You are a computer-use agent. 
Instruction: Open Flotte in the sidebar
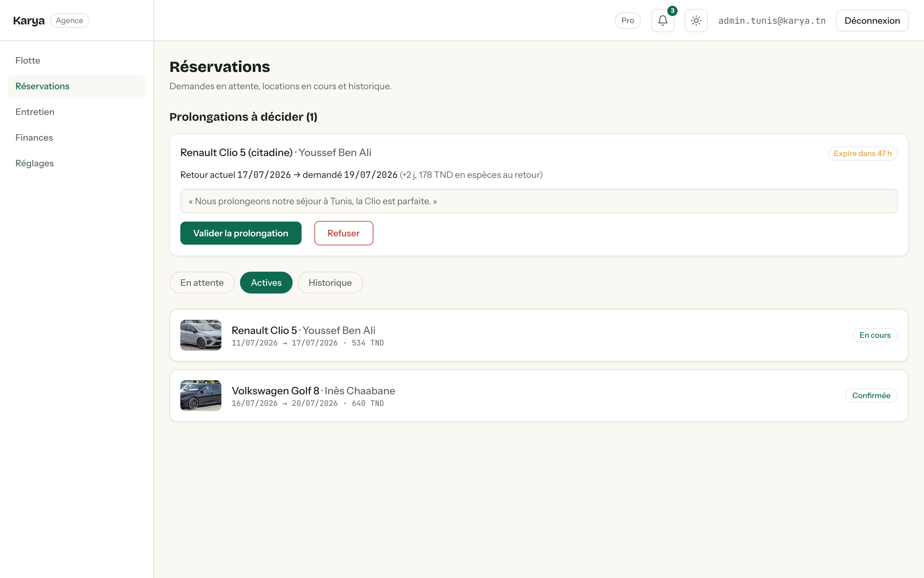point(76,60)
